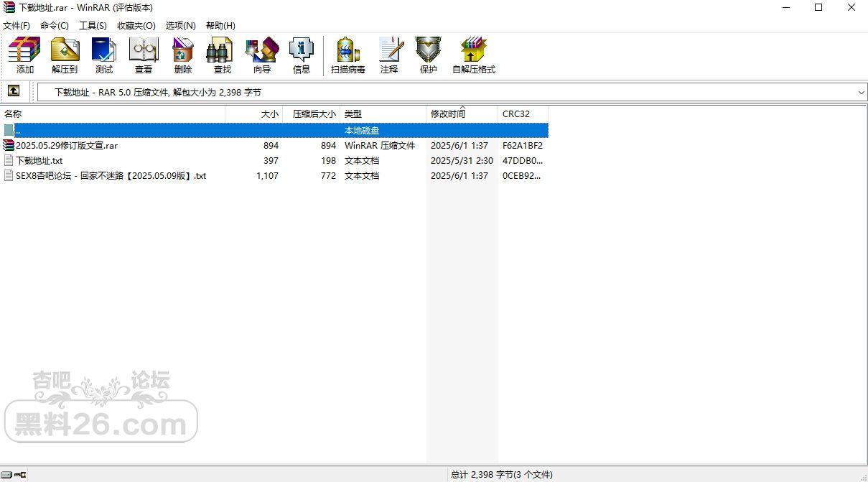Go up one folder level button
The width and height of the screenshot is (868, 482).
point(14,91)
